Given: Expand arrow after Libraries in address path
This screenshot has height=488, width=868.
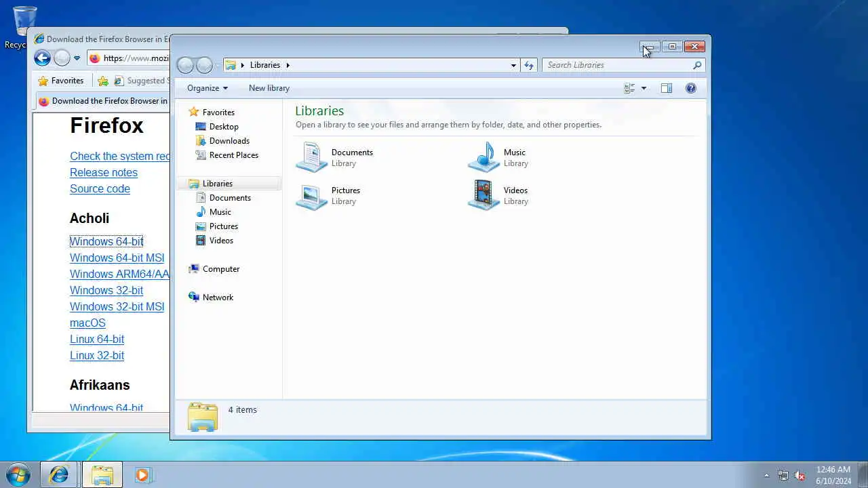Looking at the screenshot, I should click(288, 65).
